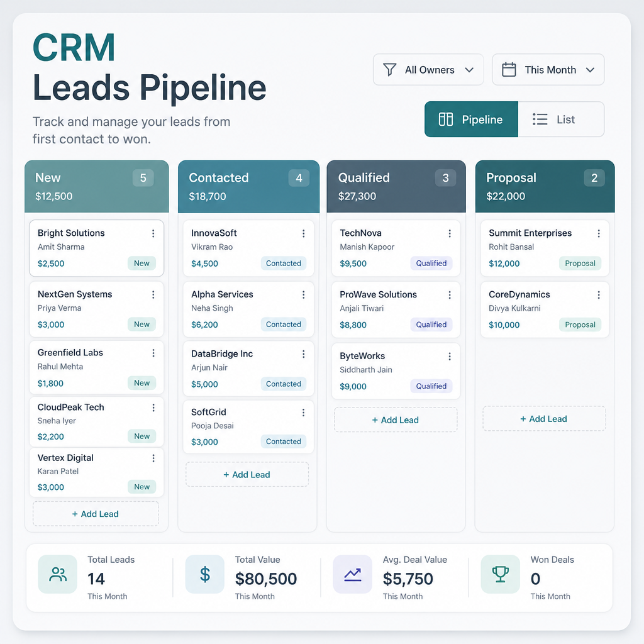
Task: Switch to the List view
Action: point(561,119)
